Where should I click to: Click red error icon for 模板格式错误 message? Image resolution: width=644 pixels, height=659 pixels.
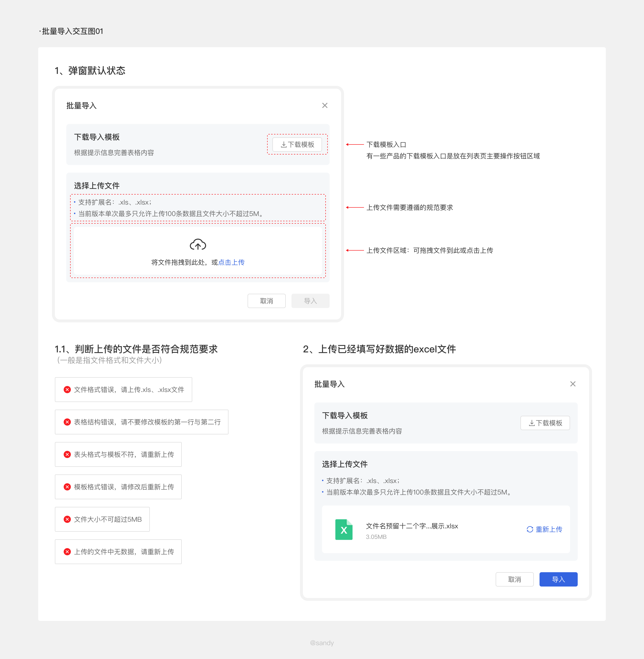(x=67, y=487)
